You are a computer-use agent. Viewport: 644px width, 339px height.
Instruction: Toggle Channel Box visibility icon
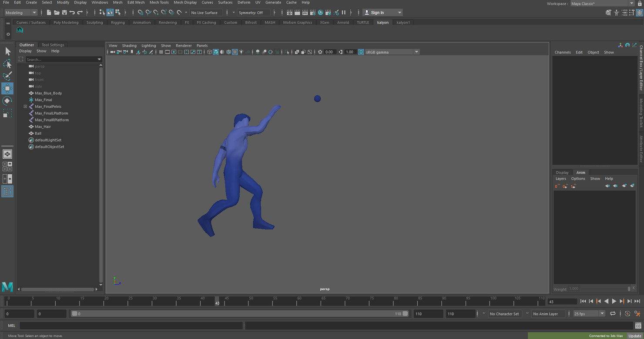(x=639, y=13)
